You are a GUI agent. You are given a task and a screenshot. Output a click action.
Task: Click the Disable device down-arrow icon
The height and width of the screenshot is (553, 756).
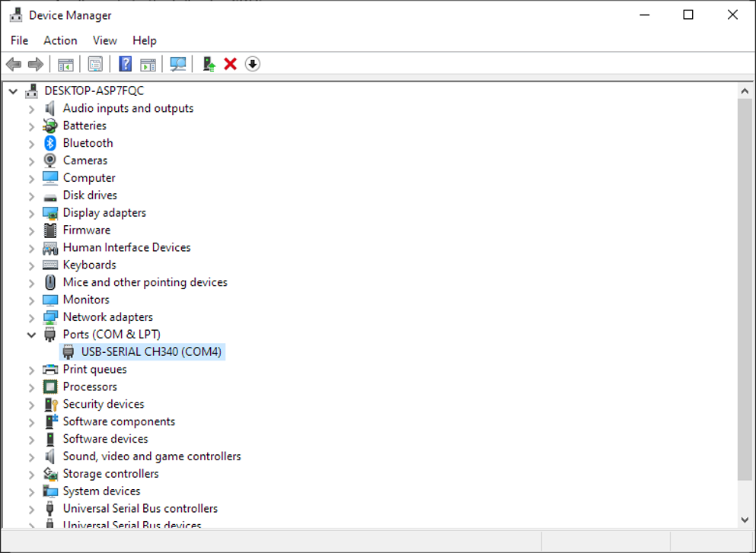tap(253, 64)
